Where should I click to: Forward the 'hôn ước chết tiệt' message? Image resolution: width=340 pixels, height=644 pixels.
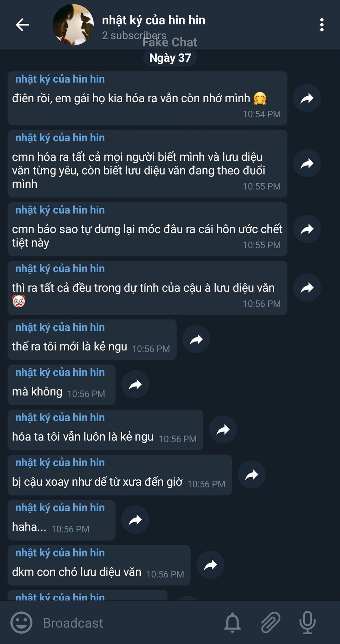coord(307,229)
